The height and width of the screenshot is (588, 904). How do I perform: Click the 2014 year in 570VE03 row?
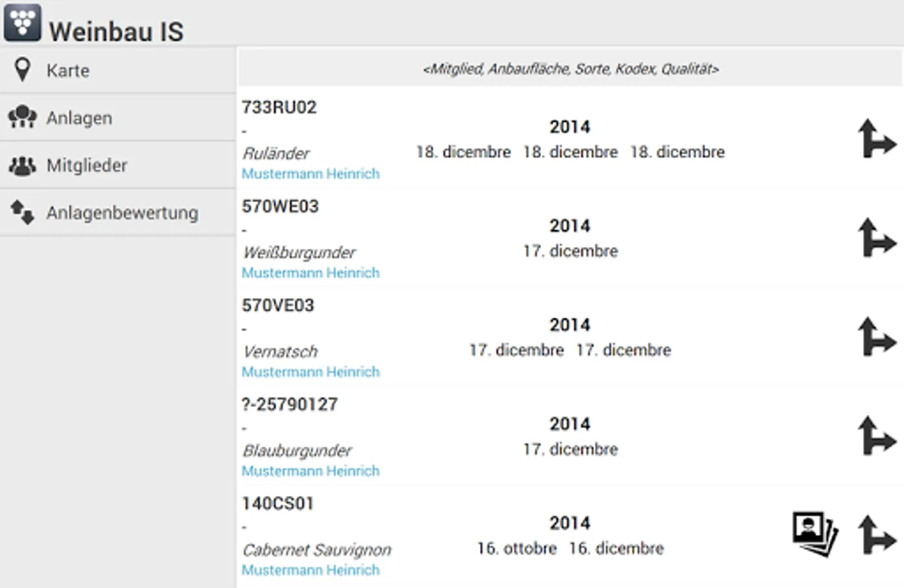click(570, 325)
